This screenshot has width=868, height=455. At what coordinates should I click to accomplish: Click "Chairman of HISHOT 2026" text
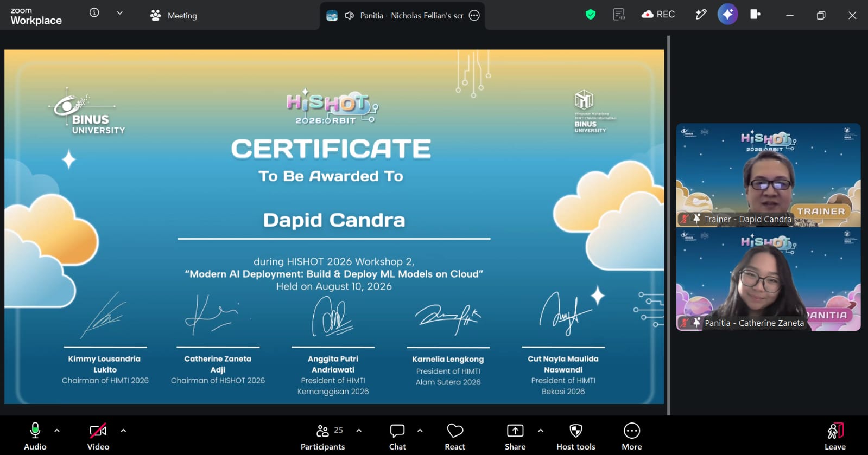(x=218, y=381)
